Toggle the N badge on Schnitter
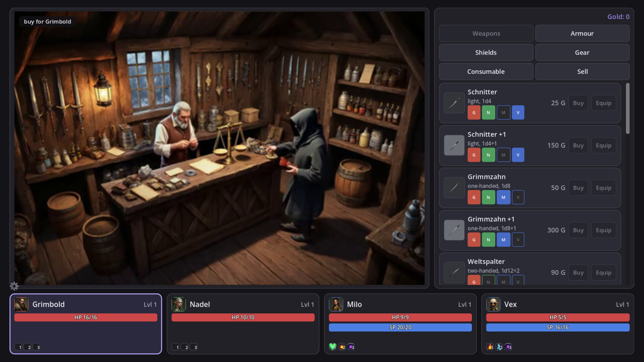644x362 pixels. (x=488, y=113)
